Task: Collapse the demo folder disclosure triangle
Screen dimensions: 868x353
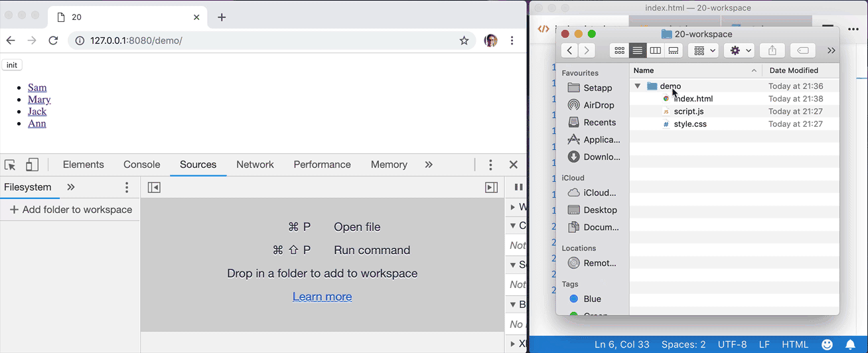Action: (638, 86)
